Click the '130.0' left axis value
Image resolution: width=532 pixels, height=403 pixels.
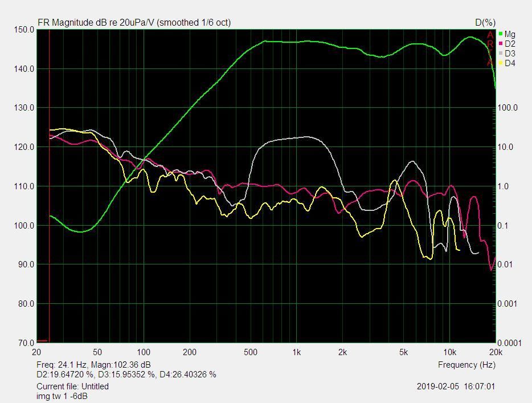click(x=24, y=108)
